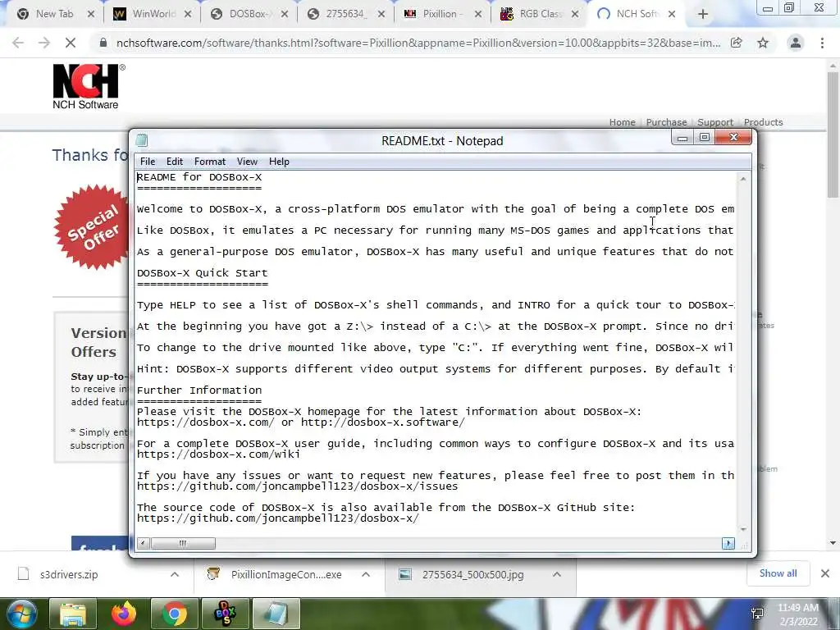This screenshot has height=630, width=840.
Task: Click the browser forward arrow
Action: (x=44, y=43)
